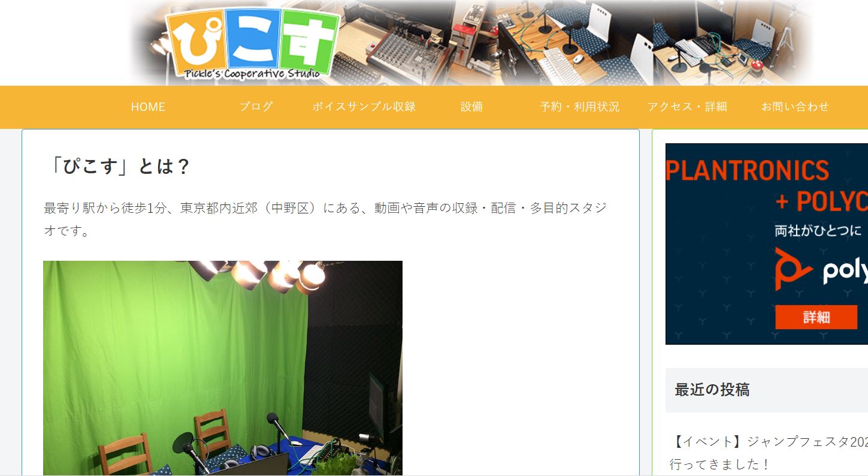Go to the ブログ page
This screenshot has height=476, width=868.
click(256, 107)
